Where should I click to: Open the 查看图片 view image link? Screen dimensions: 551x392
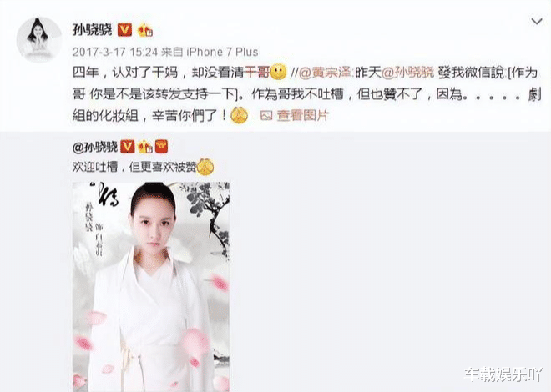coord(302,115)
